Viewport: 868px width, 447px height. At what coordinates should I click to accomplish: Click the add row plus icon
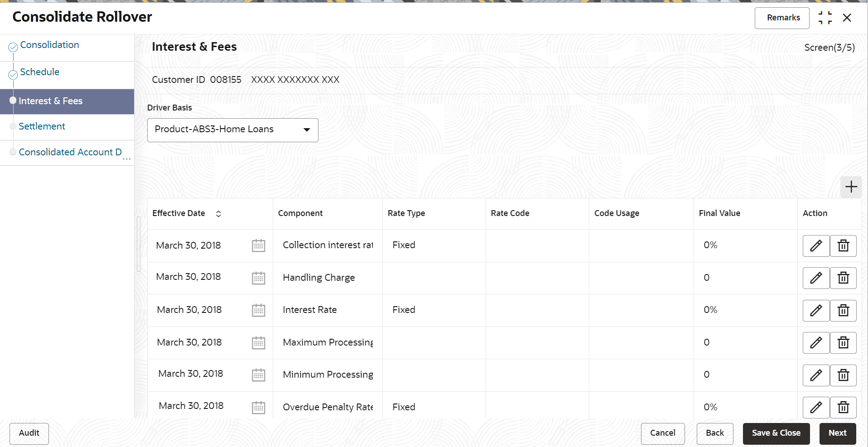851,187
